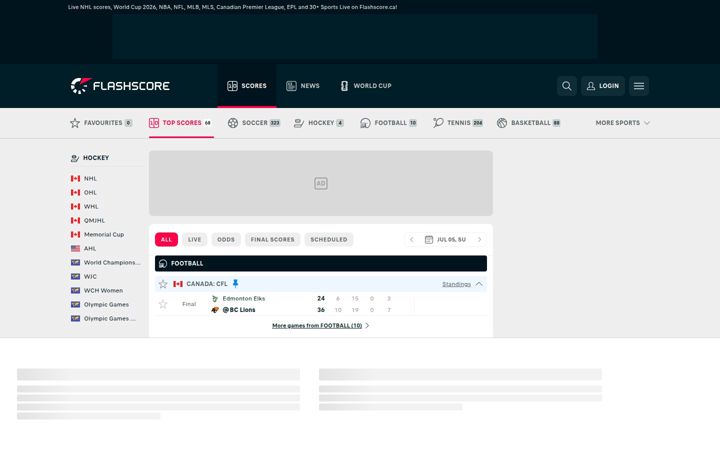
Task: Click Edmonton Elks score 24
Action: tap(321, 298)
